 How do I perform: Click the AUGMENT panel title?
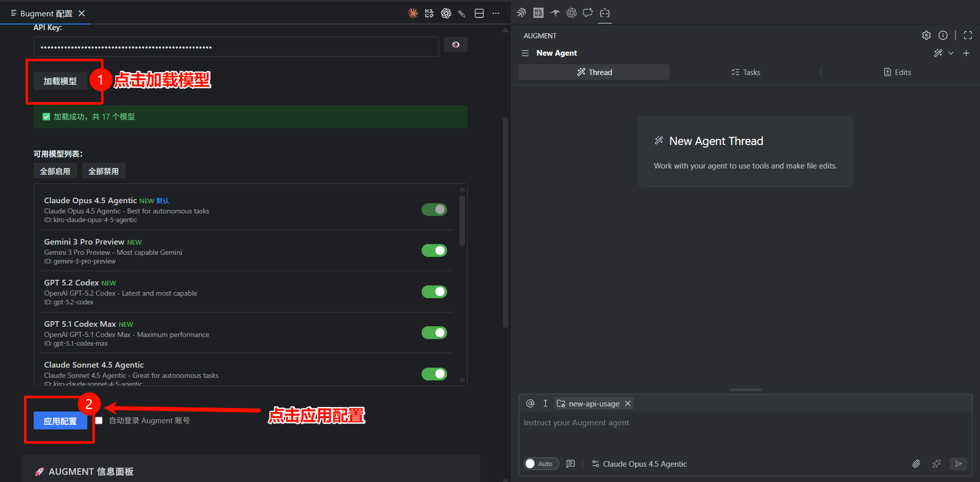pyautogui.click(x=540, y=36)
